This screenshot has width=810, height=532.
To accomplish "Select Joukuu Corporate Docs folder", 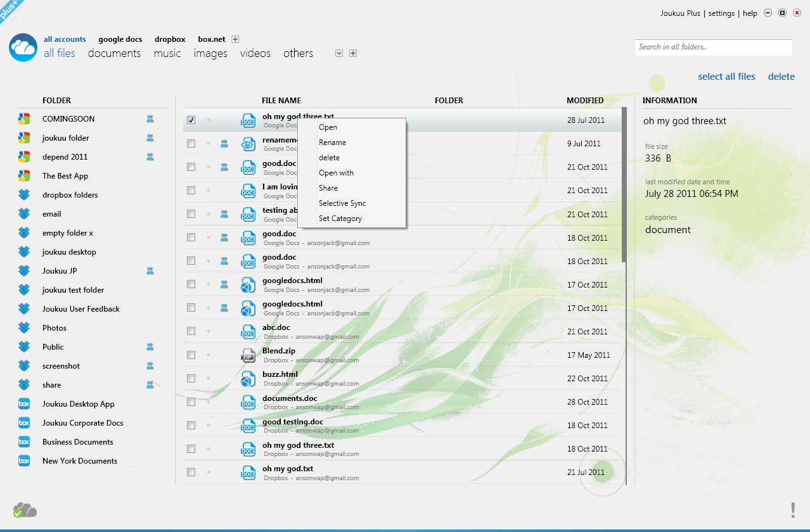I will (x=83, y=423).
